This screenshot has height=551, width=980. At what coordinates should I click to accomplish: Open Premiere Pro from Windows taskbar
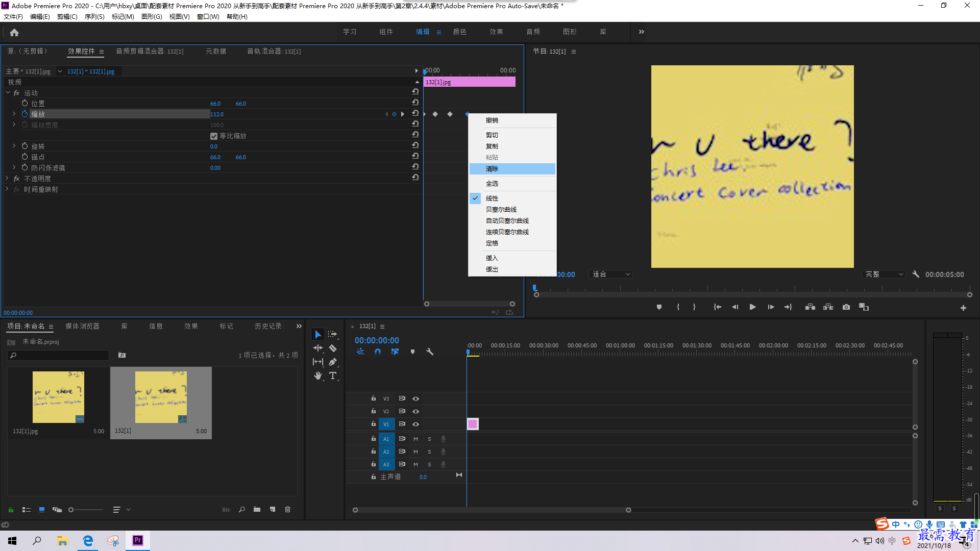(x=138, y=540)
